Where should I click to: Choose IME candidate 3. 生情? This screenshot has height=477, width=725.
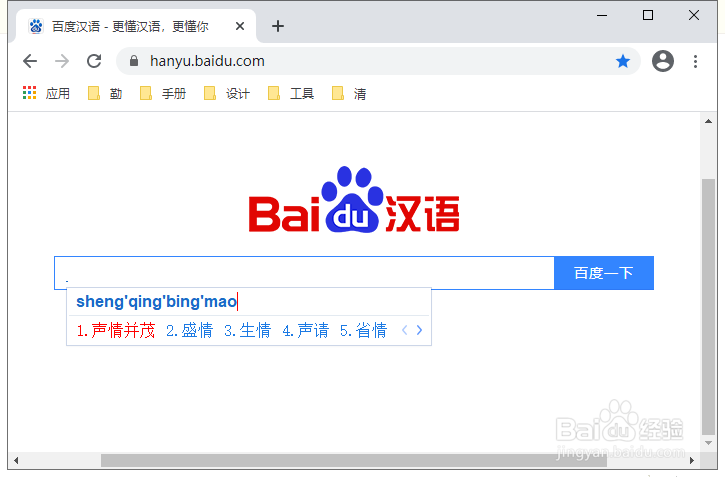point(247,330)
